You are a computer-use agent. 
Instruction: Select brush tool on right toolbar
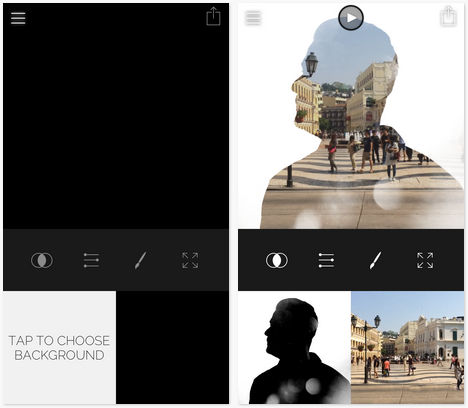click(x=375, y=260)
